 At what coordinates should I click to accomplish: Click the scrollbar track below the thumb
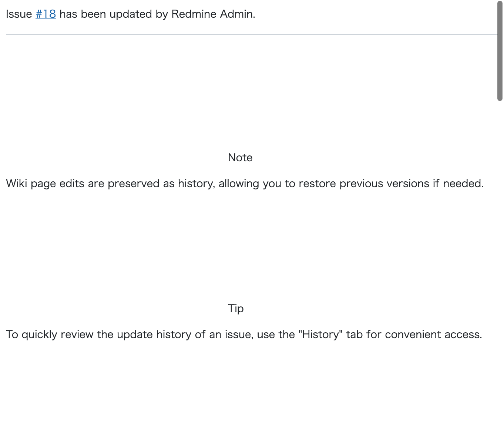[x=500, y=259]
